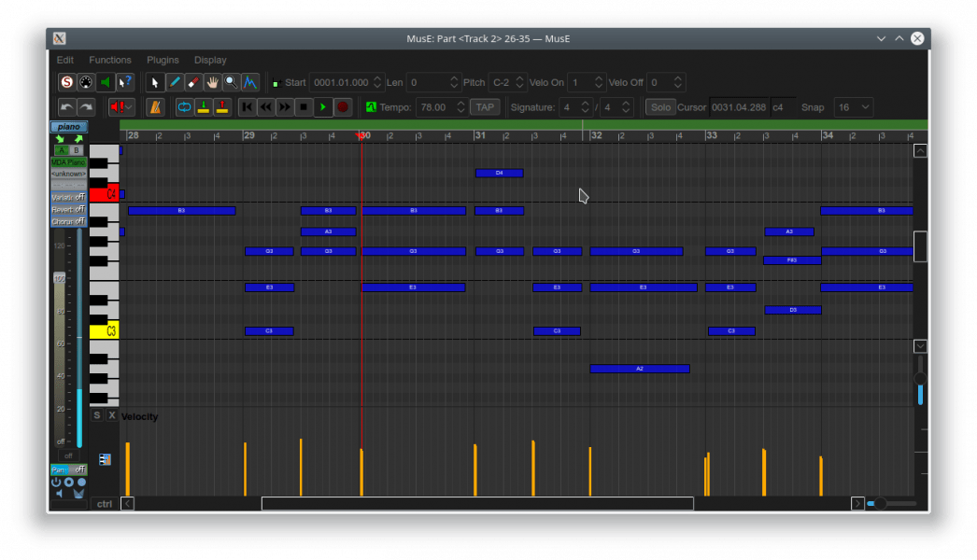Click the Len stepper arrows
The width and height of the screenshot is (977, 560).
pos(454,82)
